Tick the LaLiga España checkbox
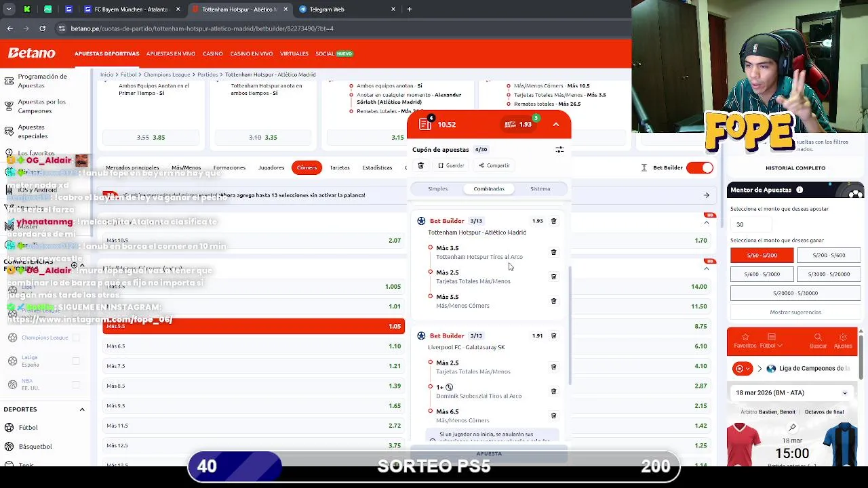The height and width of the screenshot is (488, 868). pyautogui.click(x=76, y=361)
